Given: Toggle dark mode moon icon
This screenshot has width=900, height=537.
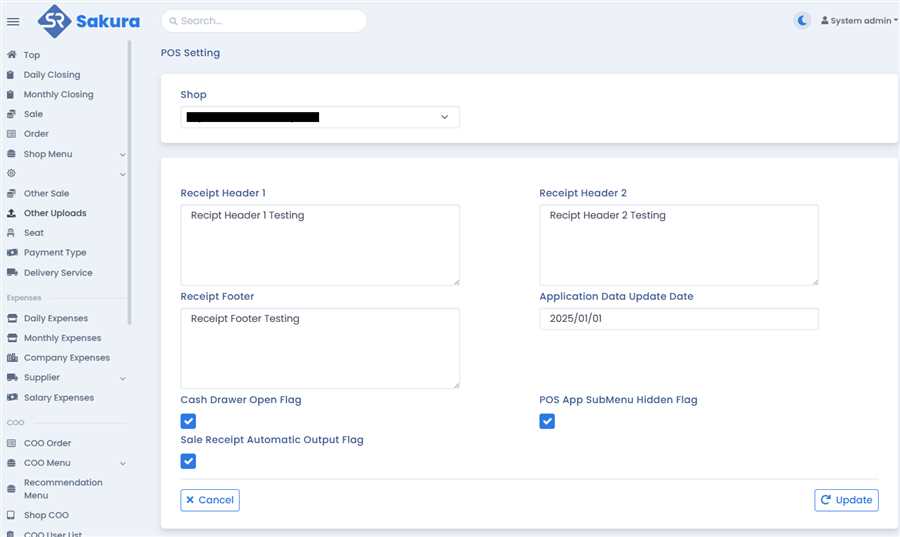Looking at the screenshot, I should coord(802,20).
